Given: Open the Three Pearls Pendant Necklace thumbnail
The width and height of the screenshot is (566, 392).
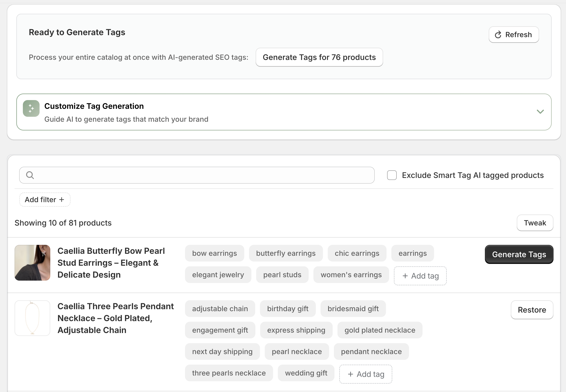Looking at the screenshot, I should [32, 318].
